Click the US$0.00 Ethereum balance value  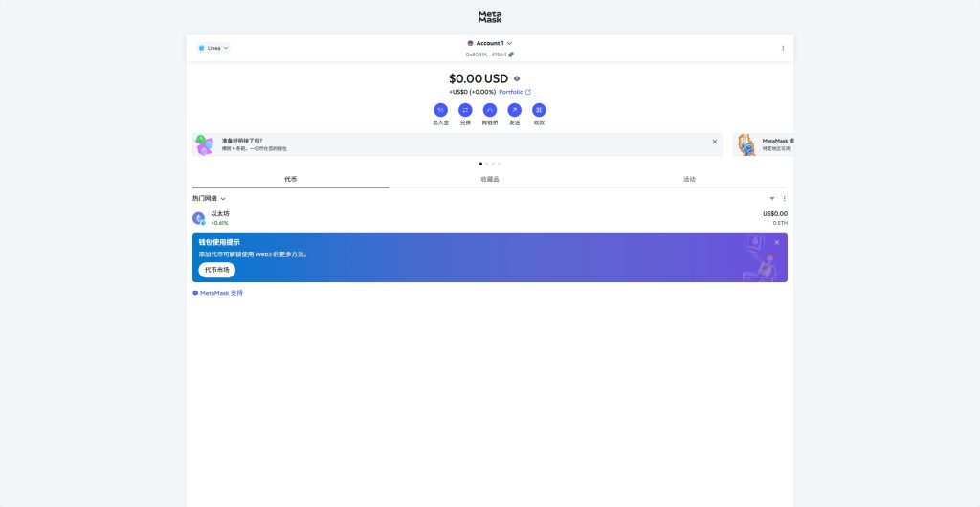pos(775,213)
